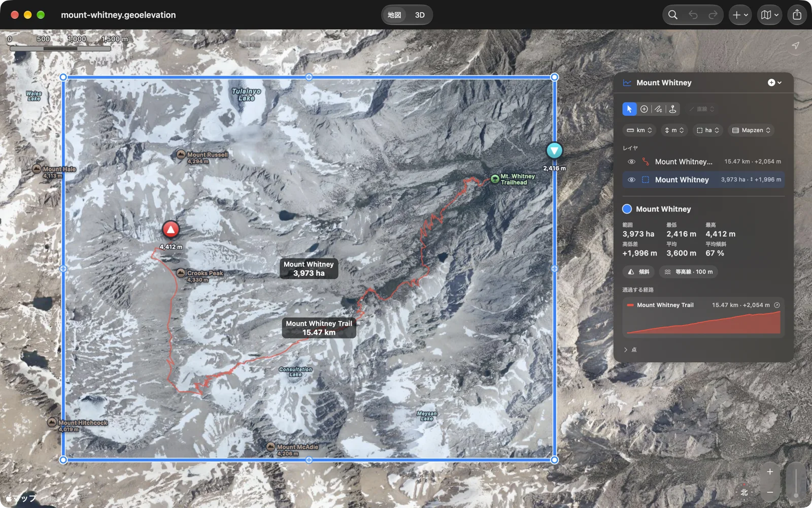Click the blue color swatch beside Mount Whitney
812x508 pixels.
[x=627, y=209]
